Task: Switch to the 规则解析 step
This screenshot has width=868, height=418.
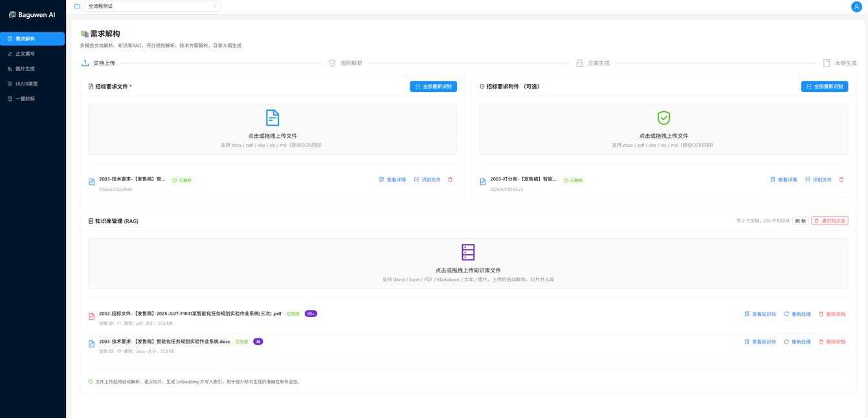Action: click(x=346, y=63)
